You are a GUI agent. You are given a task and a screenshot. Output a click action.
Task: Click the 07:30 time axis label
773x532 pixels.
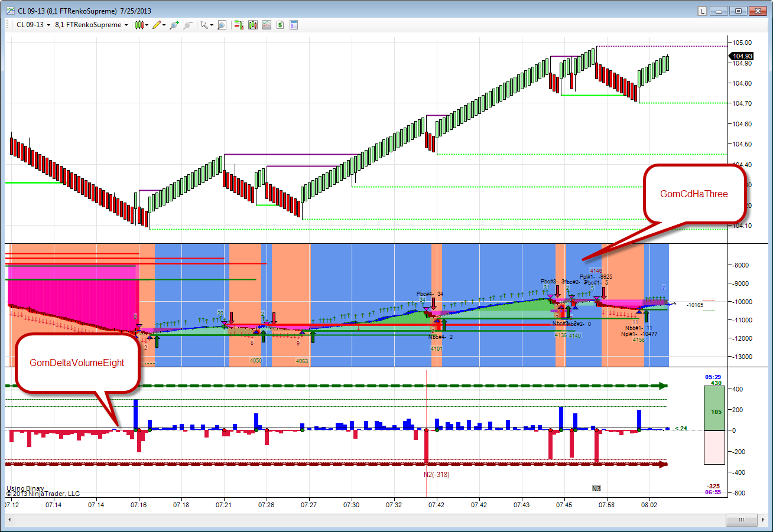(x=352, y=505)
